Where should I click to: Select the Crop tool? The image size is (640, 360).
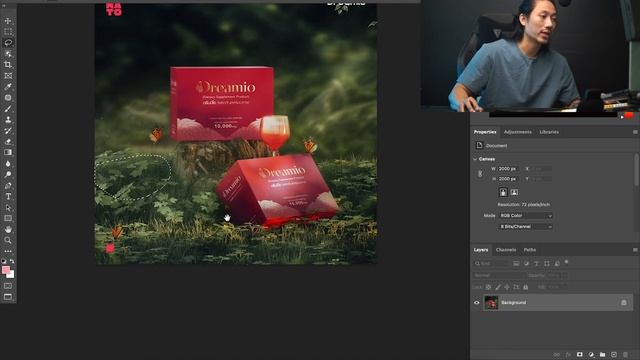(x=8, y=65)
